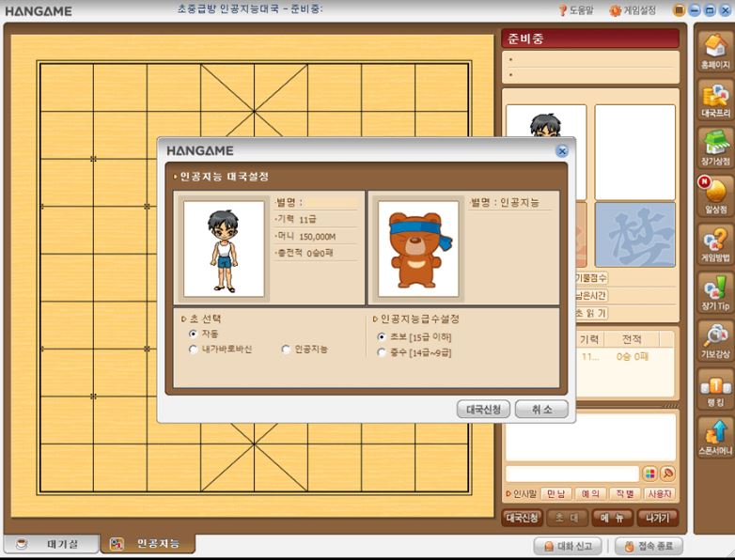
Task: Switch to the 대기실 tab
Action: [x=51, y=544]
